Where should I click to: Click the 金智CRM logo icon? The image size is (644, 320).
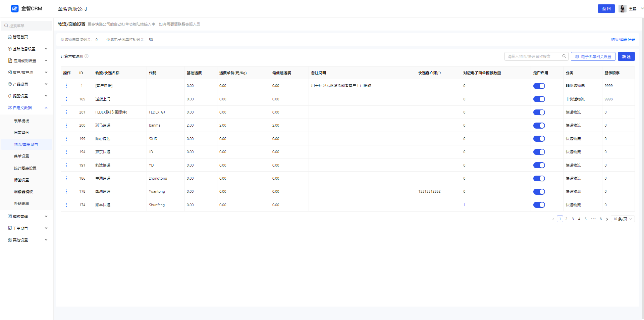15,9
